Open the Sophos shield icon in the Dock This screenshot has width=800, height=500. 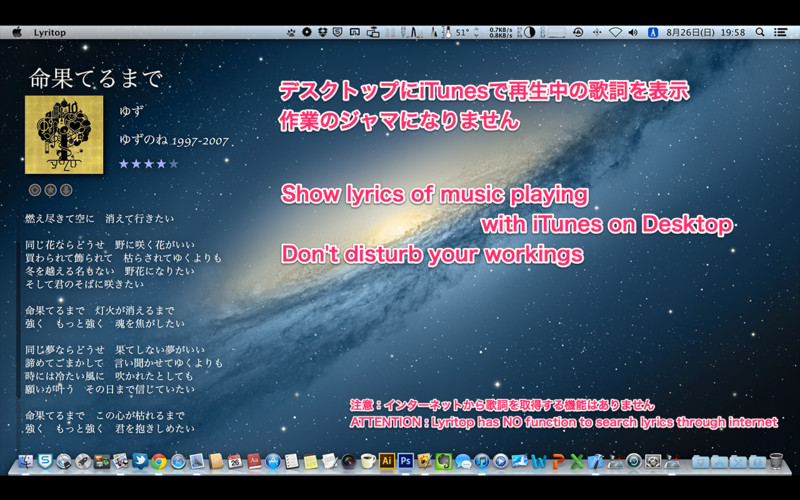click(x=45, y=461)
